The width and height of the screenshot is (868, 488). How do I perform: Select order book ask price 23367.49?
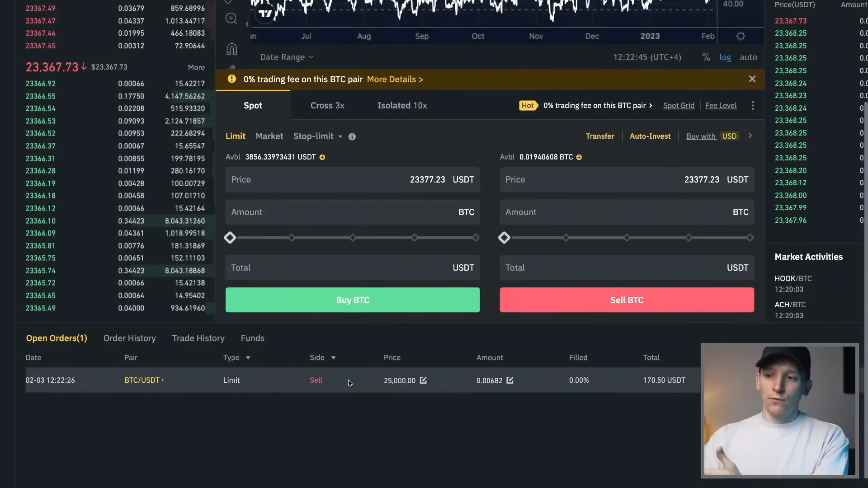[41, 8]
